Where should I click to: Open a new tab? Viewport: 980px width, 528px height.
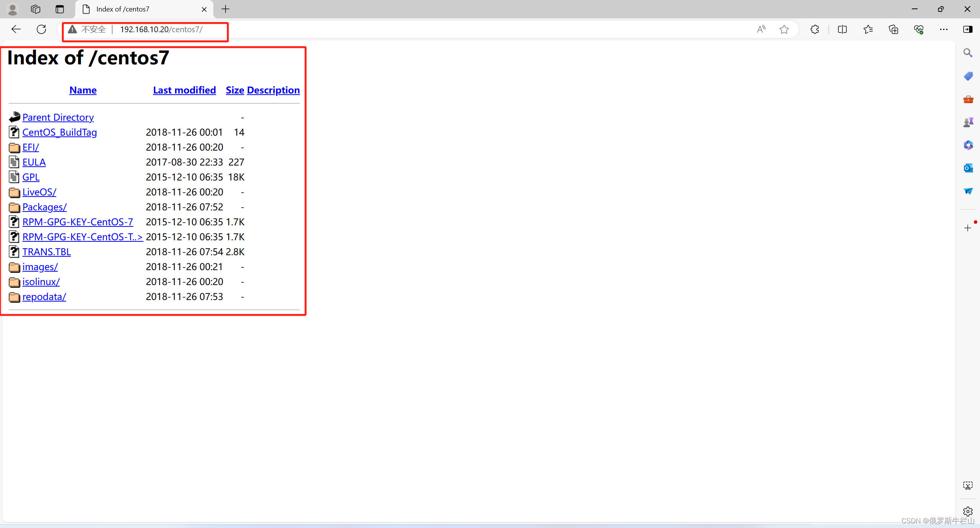click(226, 9)
